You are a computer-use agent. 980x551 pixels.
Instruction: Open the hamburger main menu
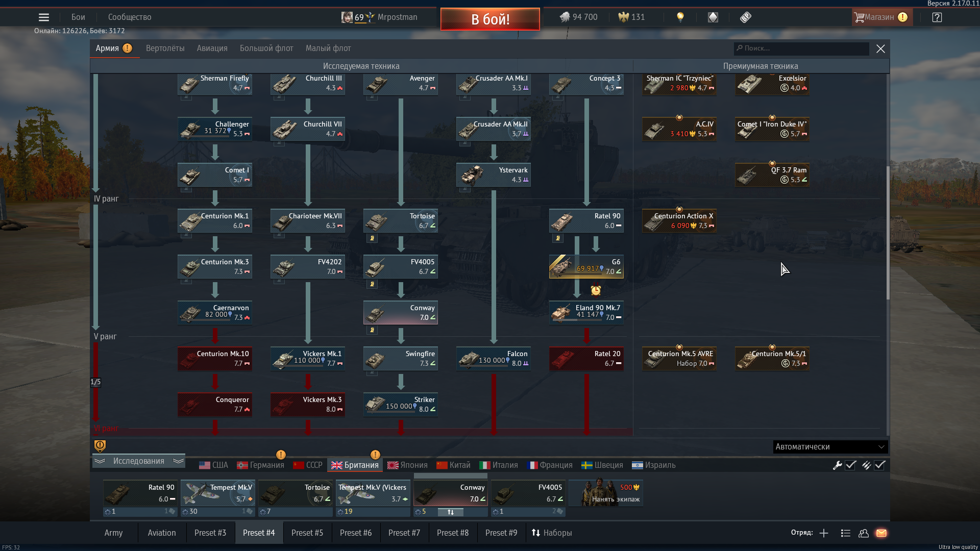point(44,17)
